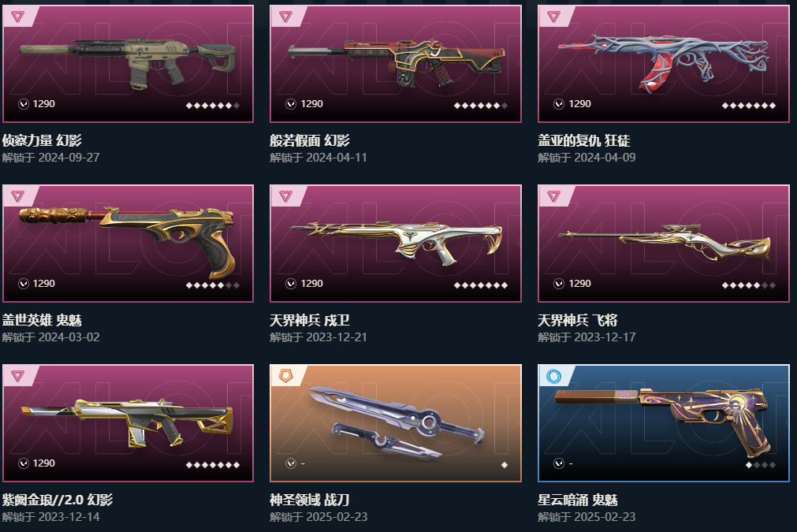Click the VP icon on 紫阙金琅//2.0 幻影 card
This screenshot has width=797, height=532.
tap(24, 463)
